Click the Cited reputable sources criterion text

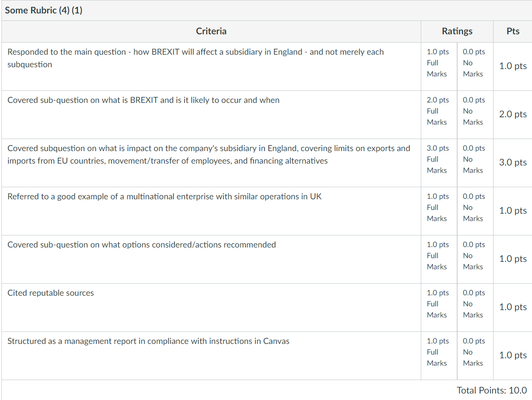[51, 293]
